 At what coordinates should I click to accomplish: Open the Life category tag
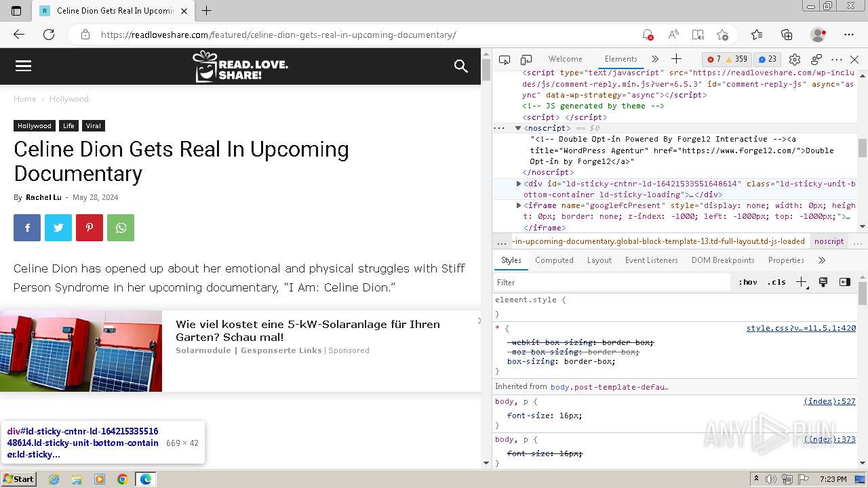[x=68, y=126]
